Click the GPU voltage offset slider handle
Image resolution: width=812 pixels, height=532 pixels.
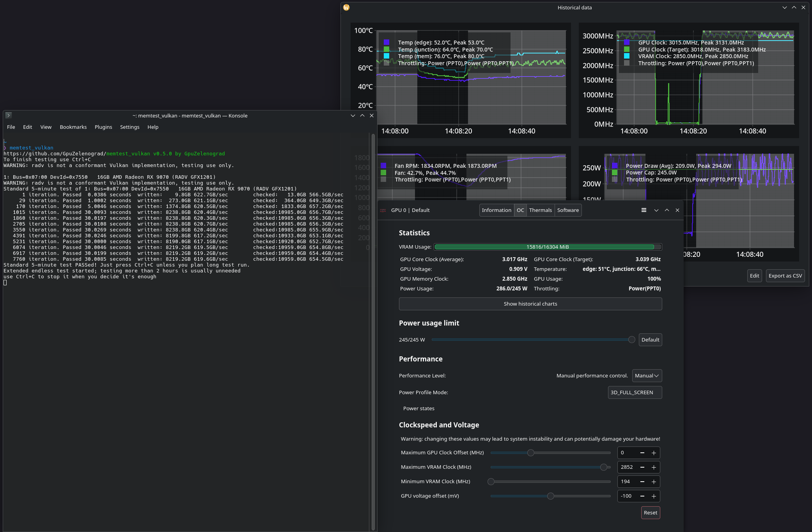click(550, 496)
